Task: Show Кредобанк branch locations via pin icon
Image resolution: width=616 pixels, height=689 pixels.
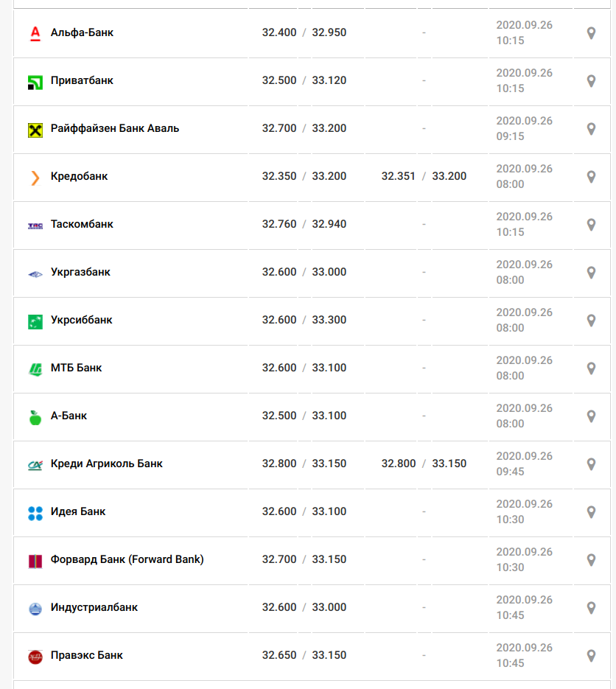Action: [x=592, y=177]
